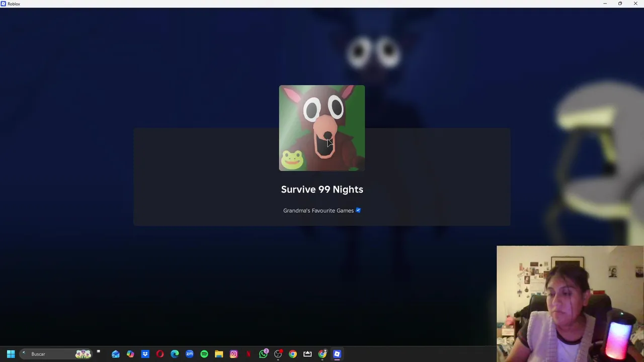Open Microsoft Edge from the taskbar
The image size is (644, 362).
point(175,354)
